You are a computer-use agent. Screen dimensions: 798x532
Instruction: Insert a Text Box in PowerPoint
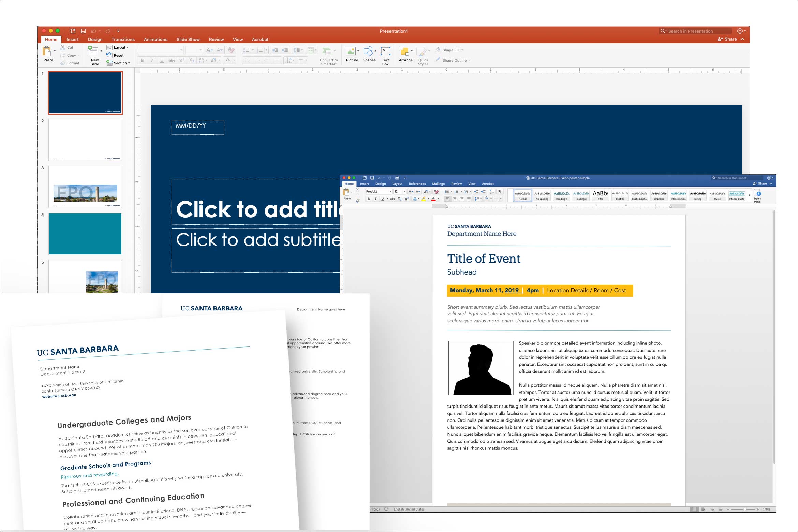(x=385, y=52)
